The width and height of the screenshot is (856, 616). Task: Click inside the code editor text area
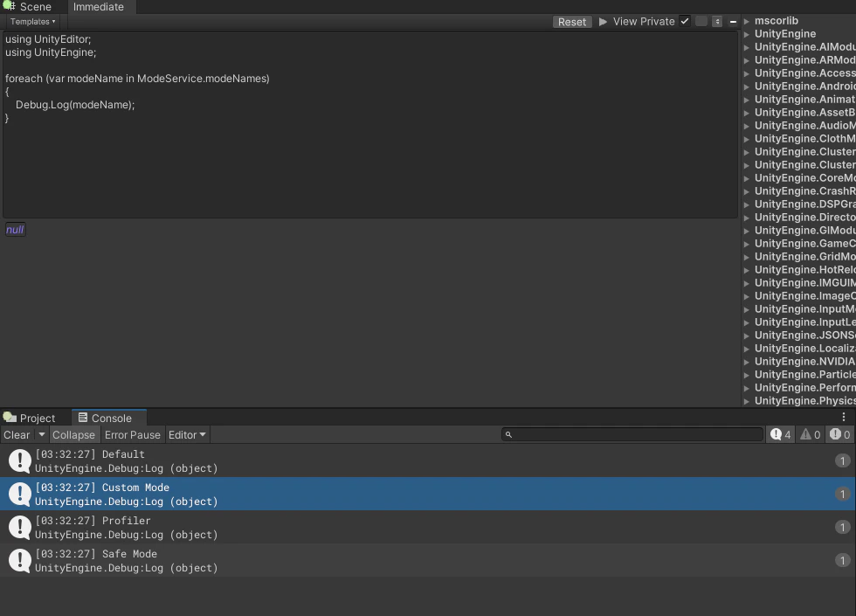(370, 124)
